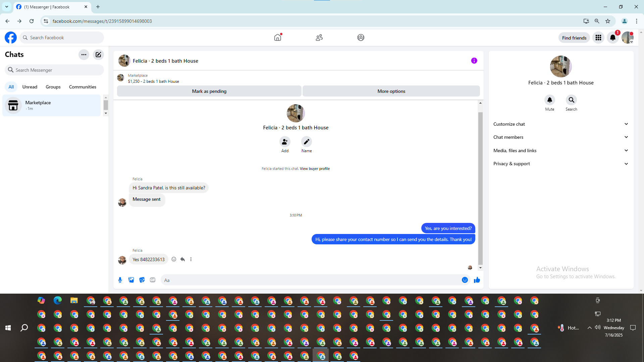
Task: Select the Groups chats filter tab
Action: [x=53, y=87]
